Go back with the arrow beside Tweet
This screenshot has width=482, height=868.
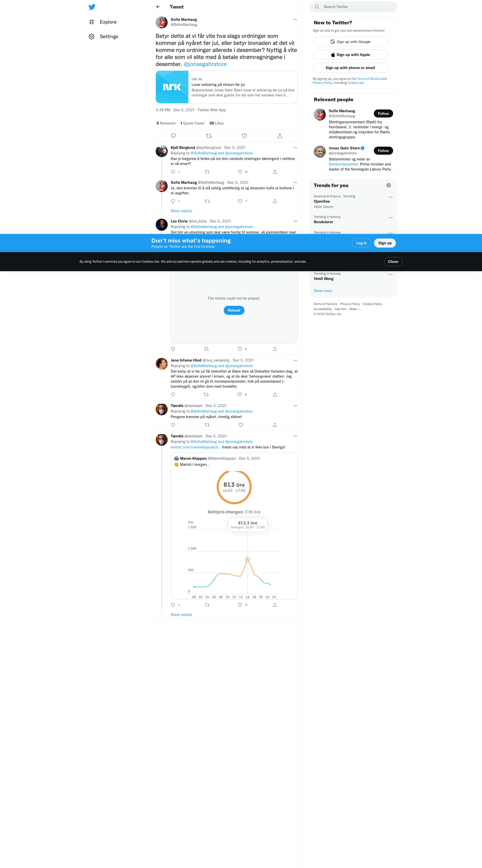tap(158, 7)
